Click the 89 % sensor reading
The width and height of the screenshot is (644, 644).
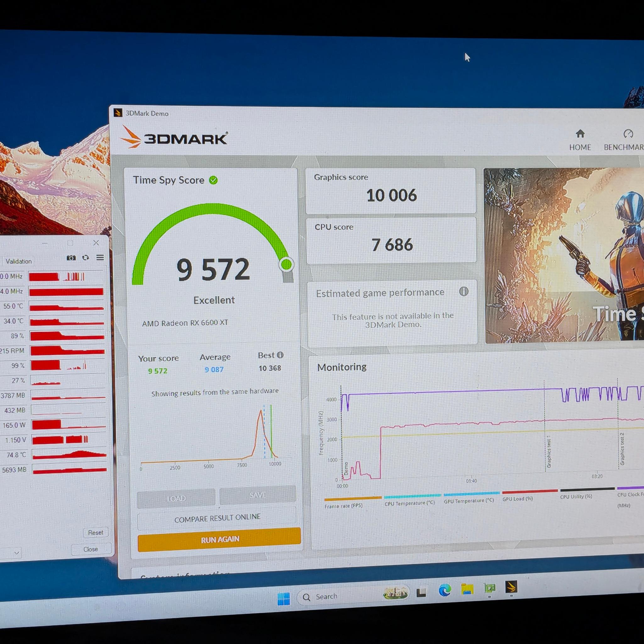click(18, 336)
